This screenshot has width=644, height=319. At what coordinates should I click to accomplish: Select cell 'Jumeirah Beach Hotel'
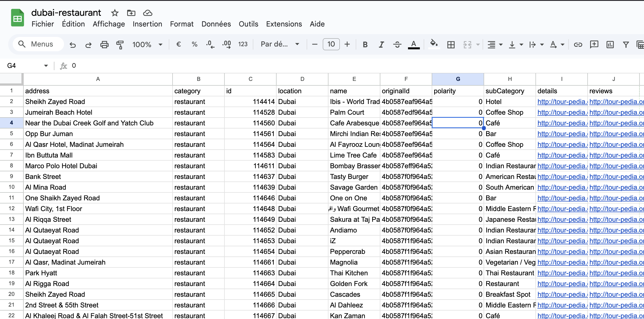pos(98,112)
